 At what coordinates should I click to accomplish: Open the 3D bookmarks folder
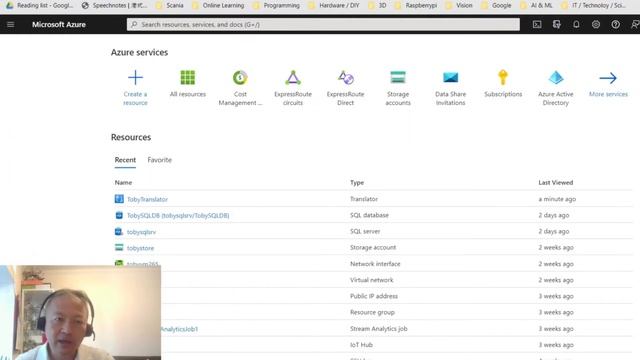tap(378, 5)
